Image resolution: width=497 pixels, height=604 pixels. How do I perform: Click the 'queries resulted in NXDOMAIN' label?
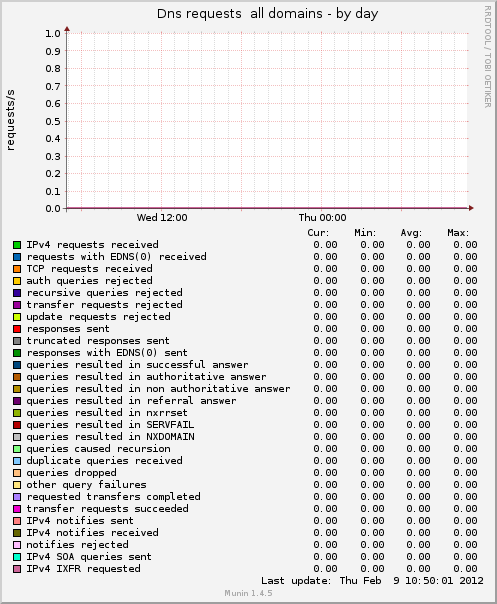pyautogui.click(x=110, y=436)
